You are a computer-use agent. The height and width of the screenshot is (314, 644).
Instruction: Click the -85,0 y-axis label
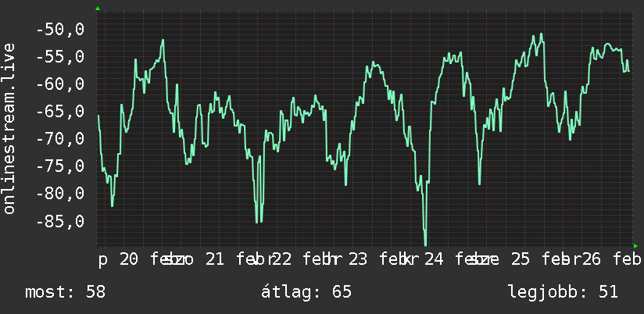pyautogui.click(x=60, y=222)
